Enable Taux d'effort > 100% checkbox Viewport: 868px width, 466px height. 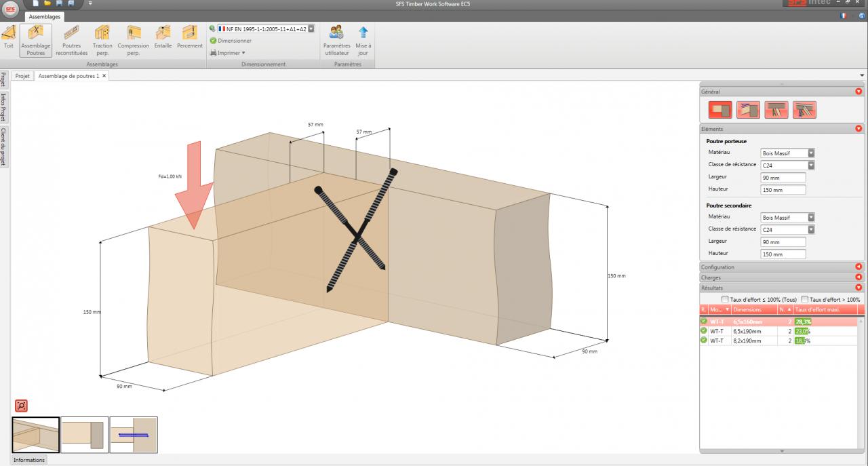(804, 299)
